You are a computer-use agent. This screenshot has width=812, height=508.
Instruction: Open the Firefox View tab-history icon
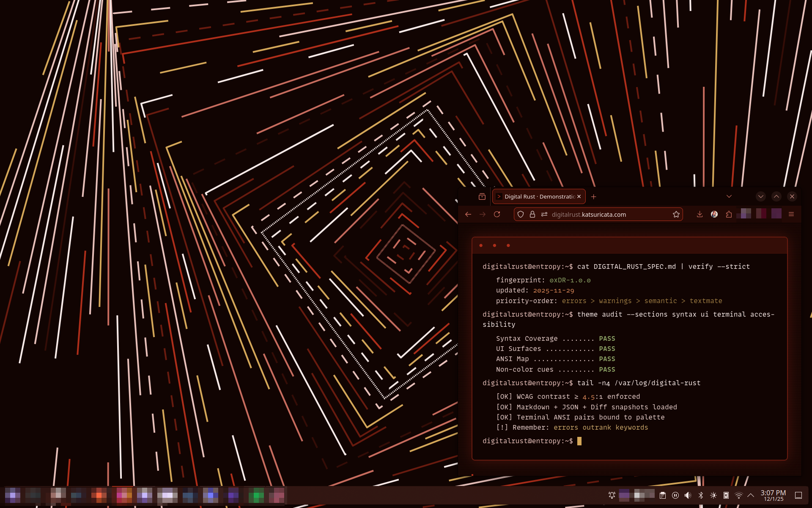482,196
